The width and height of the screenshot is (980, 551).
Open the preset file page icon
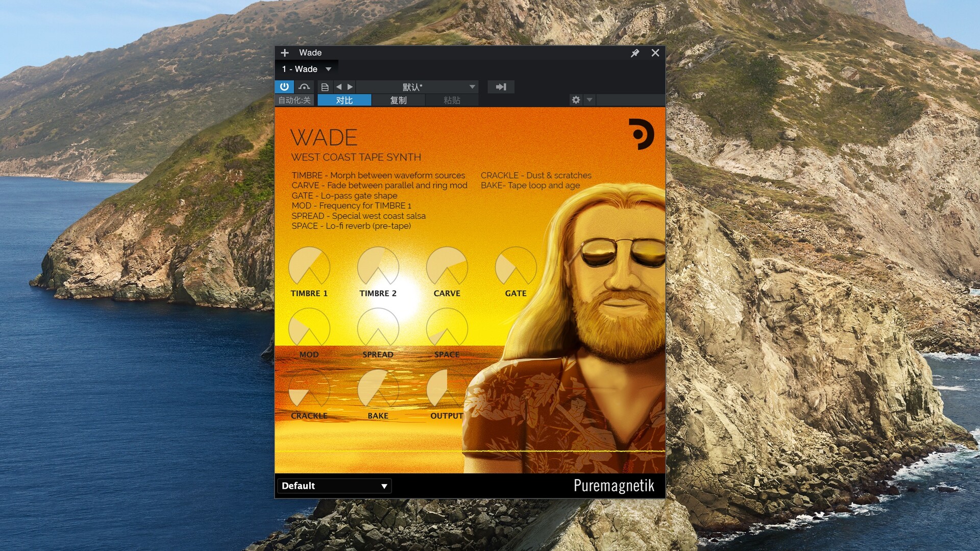pos(325,87)
